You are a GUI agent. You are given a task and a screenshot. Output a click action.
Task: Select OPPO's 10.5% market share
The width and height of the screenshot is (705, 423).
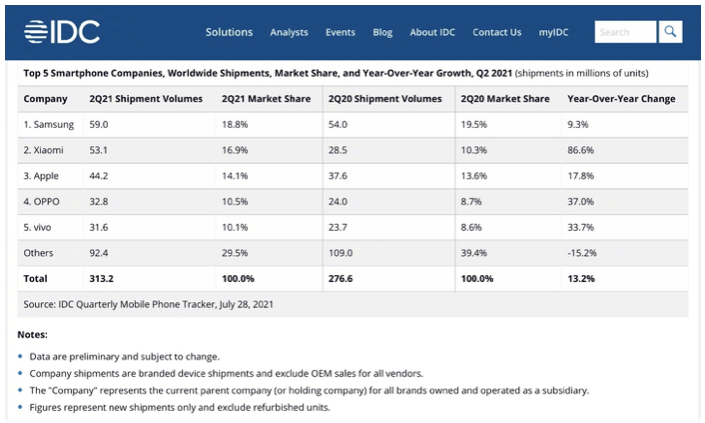tap(235, 201)
